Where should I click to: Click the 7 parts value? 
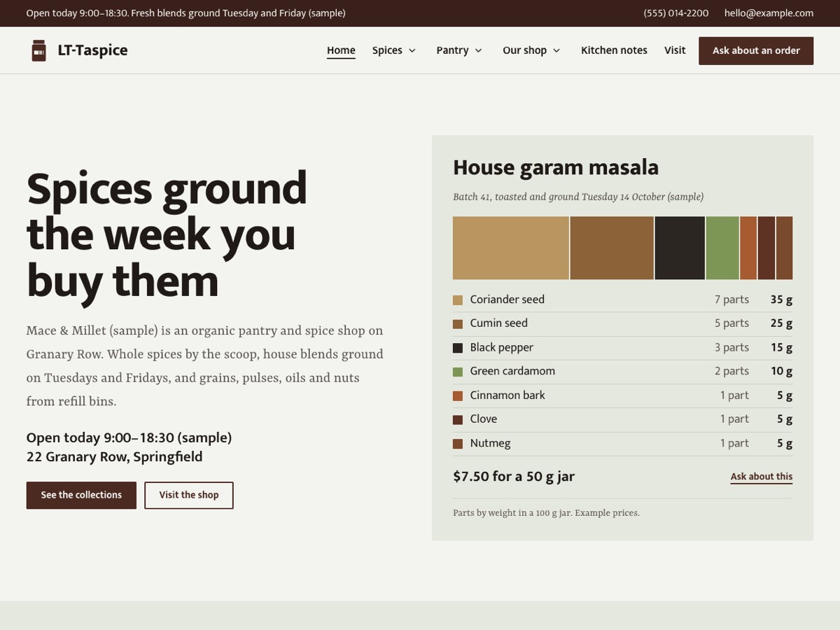(x=731, y=300)
